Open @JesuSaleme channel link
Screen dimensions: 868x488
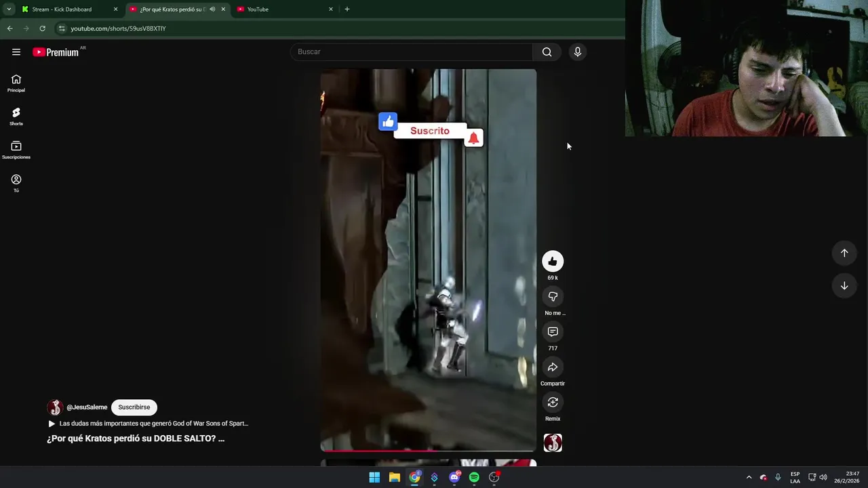point(87,407)
